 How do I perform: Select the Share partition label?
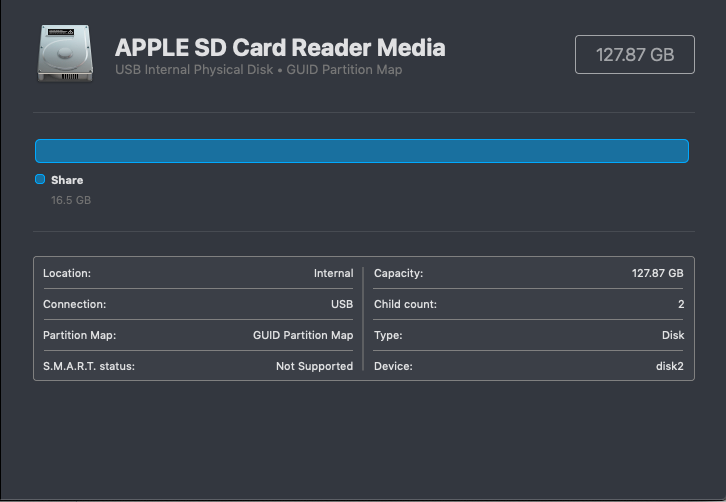[x=67, y=180]
